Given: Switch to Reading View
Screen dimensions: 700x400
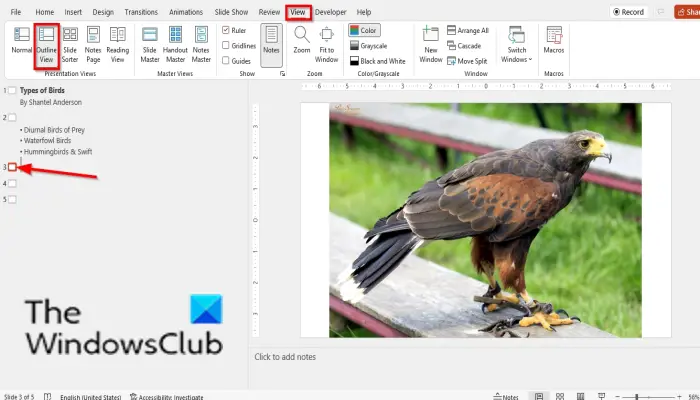Looking at the screenshot, I should click(117, 45).
